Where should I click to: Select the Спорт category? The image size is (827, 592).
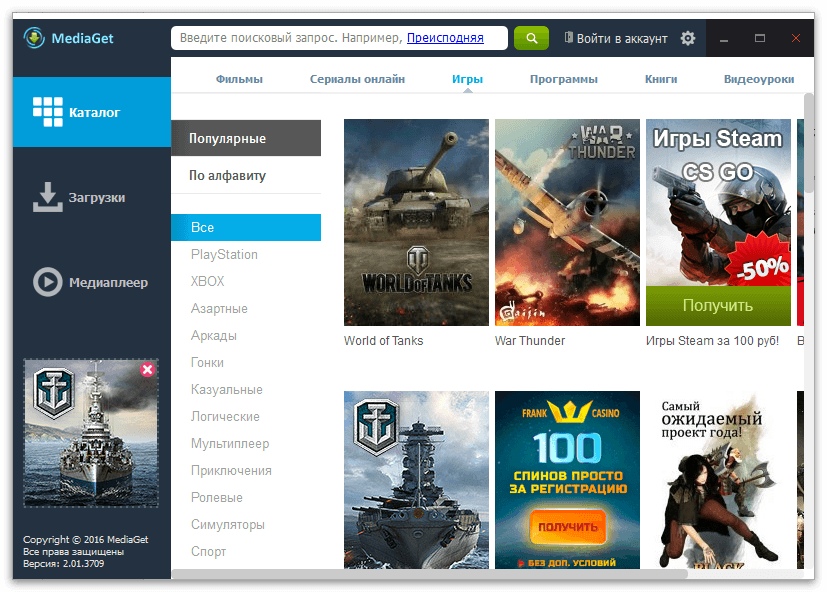click(208, 551)
